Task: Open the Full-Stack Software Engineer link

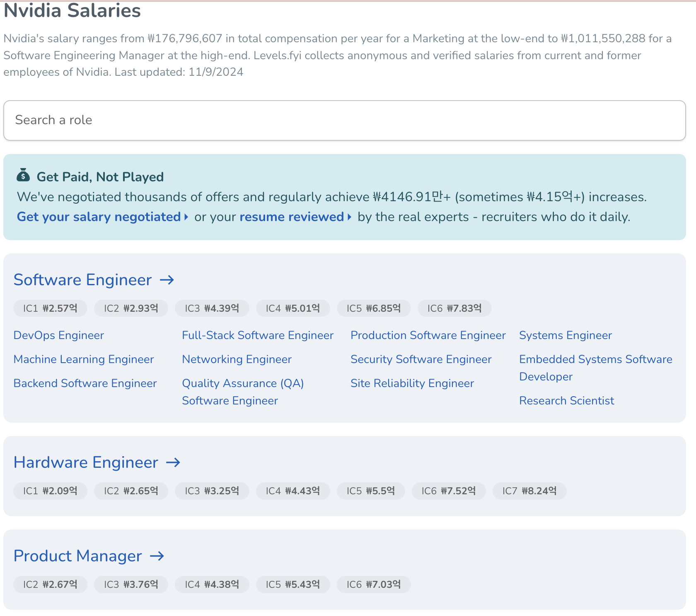Action: [258, 335]
